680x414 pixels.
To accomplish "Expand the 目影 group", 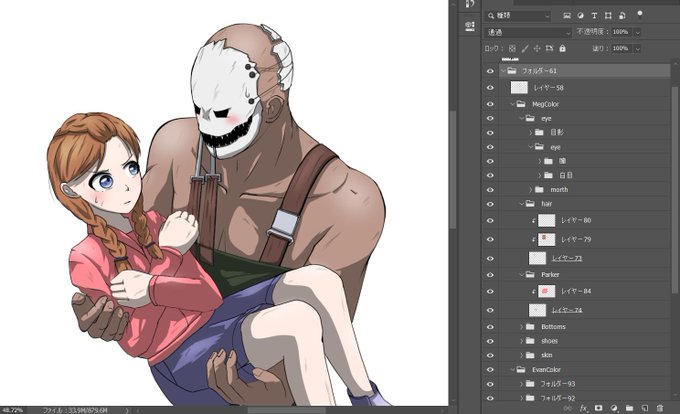I will pos(530,133).
